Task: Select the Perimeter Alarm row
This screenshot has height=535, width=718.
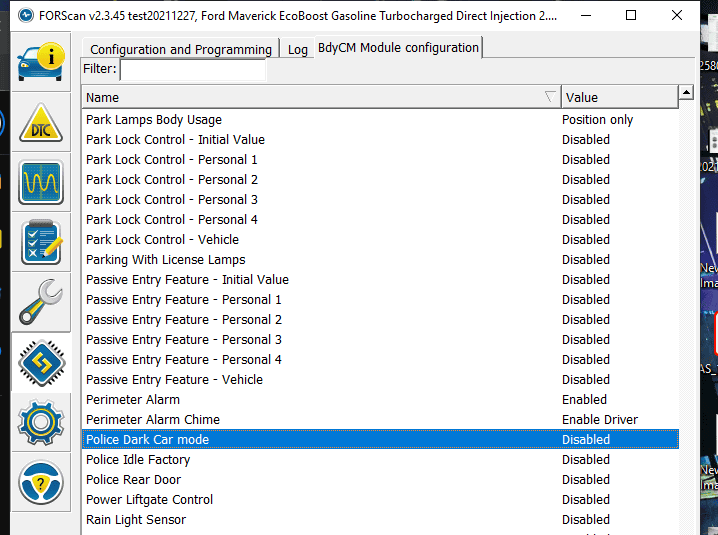Action: pos(380,400)
